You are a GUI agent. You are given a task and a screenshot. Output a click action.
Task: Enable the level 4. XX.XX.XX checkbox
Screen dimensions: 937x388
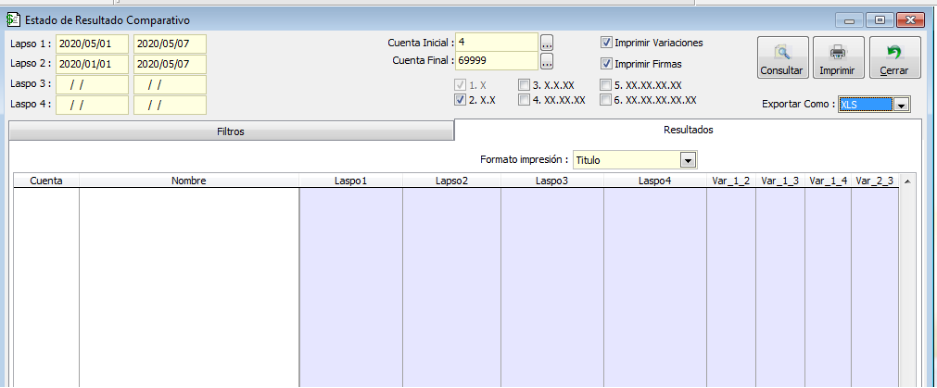[x=524, y=100]
